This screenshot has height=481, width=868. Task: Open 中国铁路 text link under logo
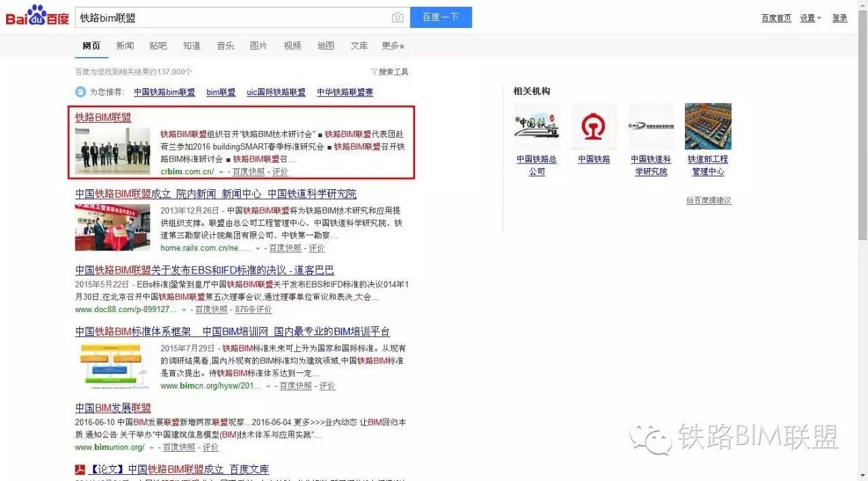pos(594,159)
